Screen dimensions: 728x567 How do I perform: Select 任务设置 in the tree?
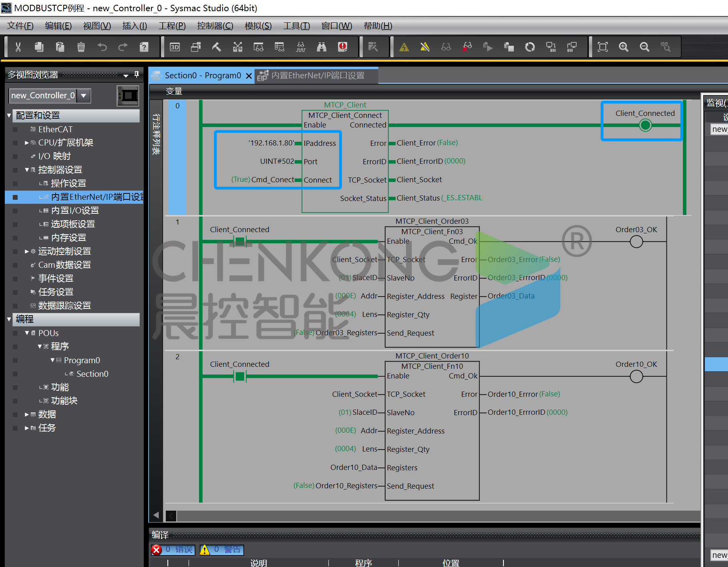[56, 292]
